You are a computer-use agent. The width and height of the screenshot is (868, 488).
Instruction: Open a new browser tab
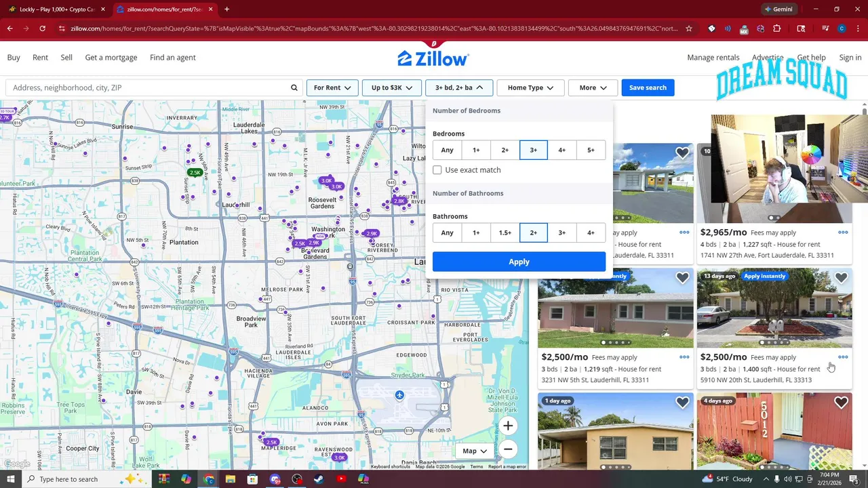tap(226, 9)
